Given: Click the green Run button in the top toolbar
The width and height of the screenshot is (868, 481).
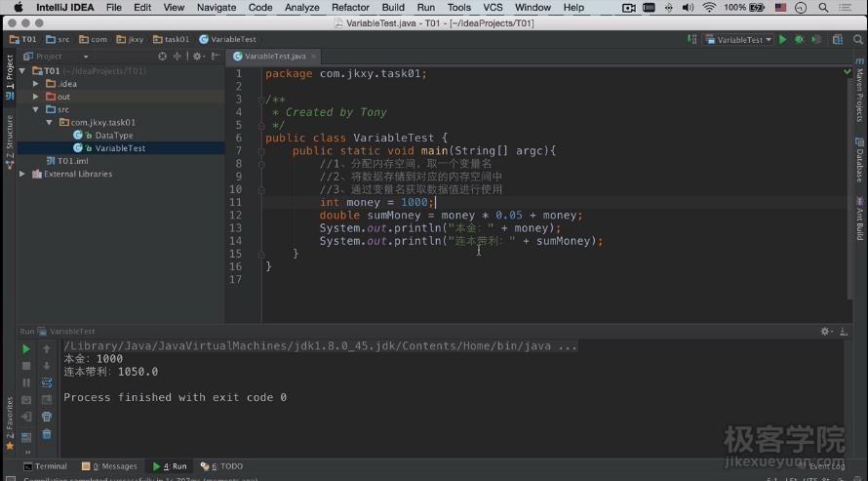Looking at the screenshot, I should click(783, 40).
